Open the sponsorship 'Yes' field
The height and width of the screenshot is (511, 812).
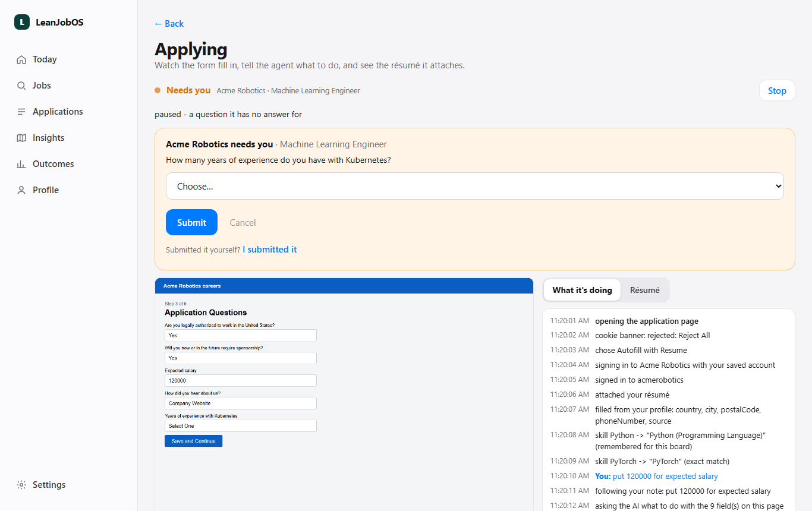240,358
